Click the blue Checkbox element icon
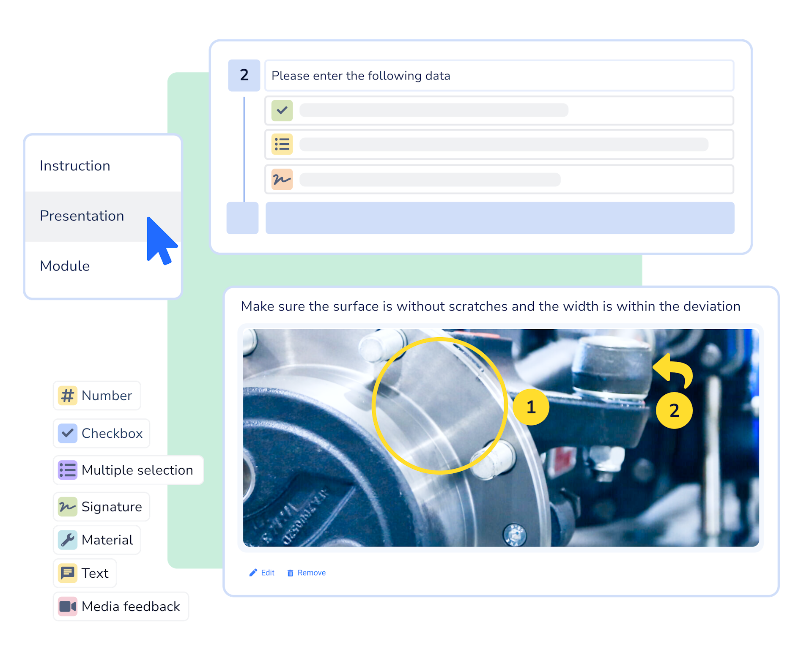 coord(68,433)
